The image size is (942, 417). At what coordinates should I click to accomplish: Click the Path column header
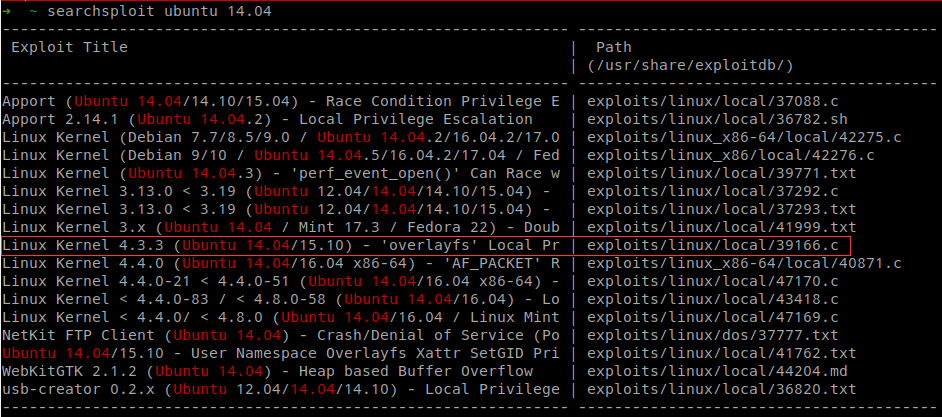612,47
